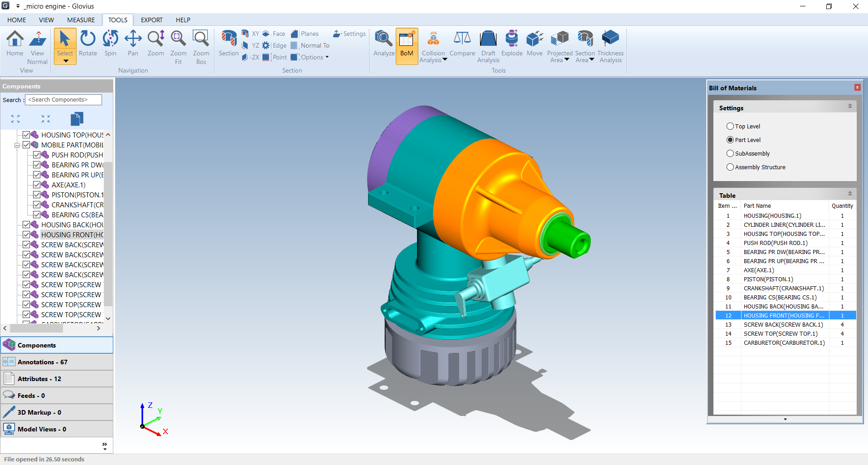This screenshot has width=868, height=465.
Task: Open the EXPORT ribbon tab
Action: click(x=151, y=20)
